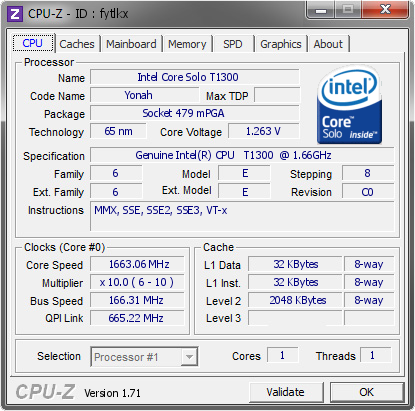Screen dimensions: 415x411
Task: Click the Specification field Genuine Intel(R) CPU T1300
Action: (242, 155)
